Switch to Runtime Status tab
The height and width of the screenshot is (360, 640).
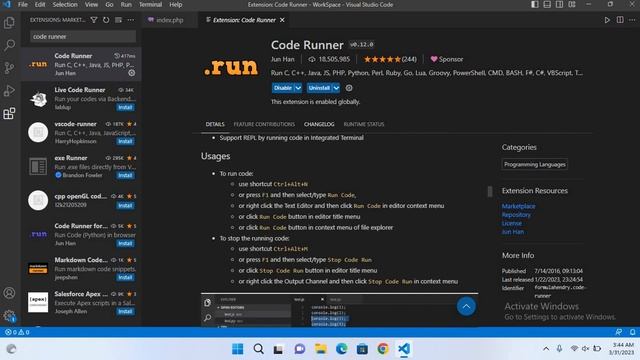click(364, 124)
